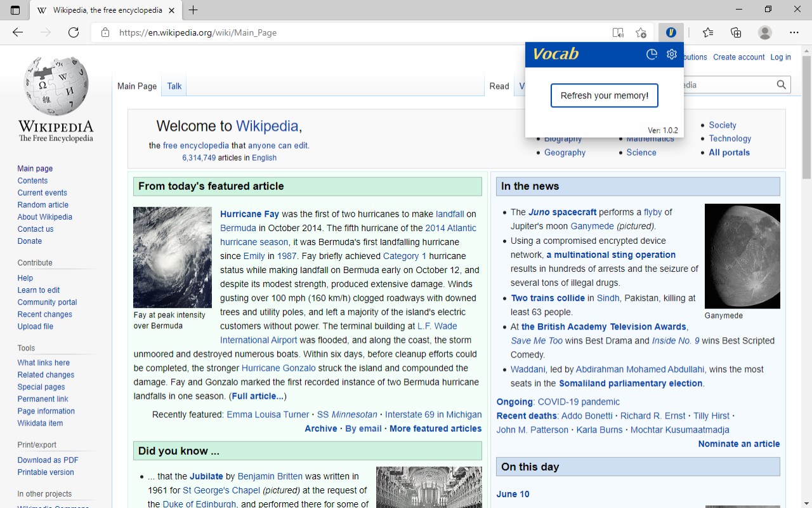Open About Wikipedia link
812x508 pixels.
tap(45, 217)
